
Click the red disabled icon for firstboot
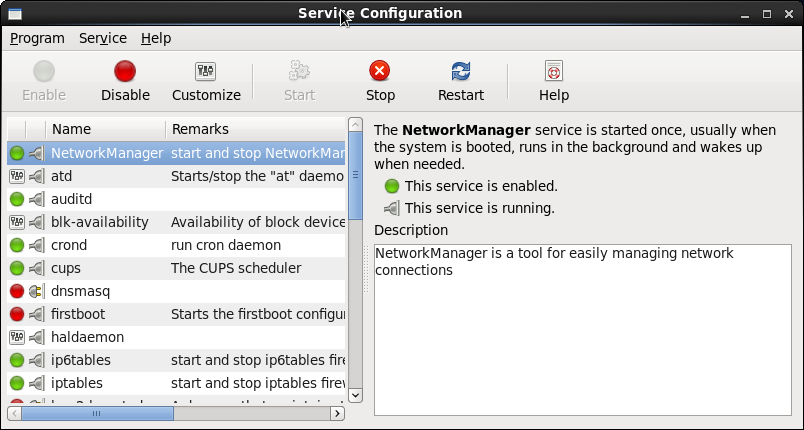click(17, 314)
